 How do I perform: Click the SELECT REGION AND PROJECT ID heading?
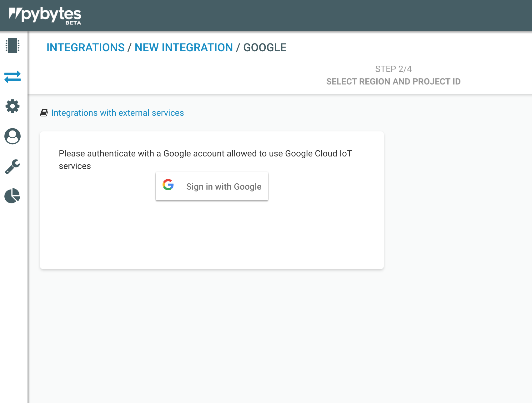pos(394,82)
